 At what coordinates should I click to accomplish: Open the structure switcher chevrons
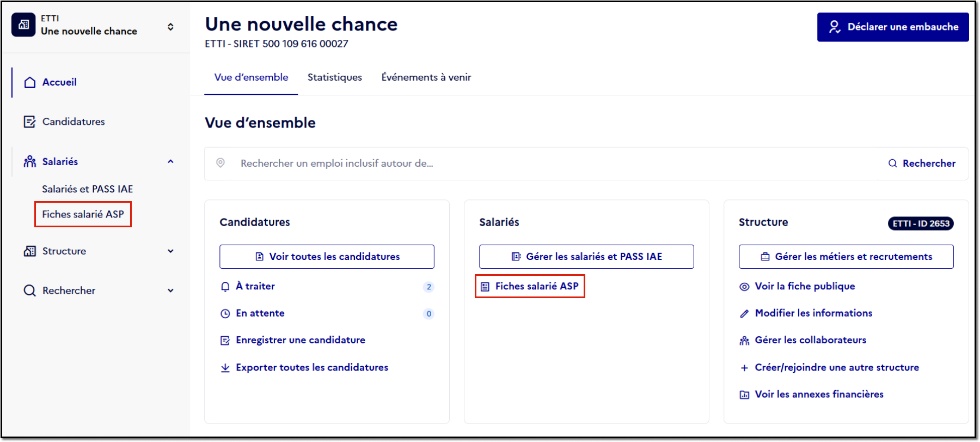pos(170,27)
